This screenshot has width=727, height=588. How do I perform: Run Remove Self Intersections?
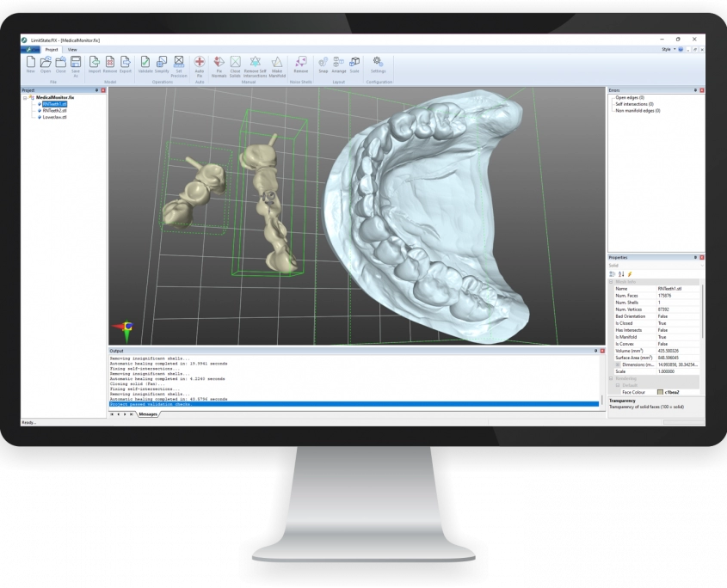point(255,64)
